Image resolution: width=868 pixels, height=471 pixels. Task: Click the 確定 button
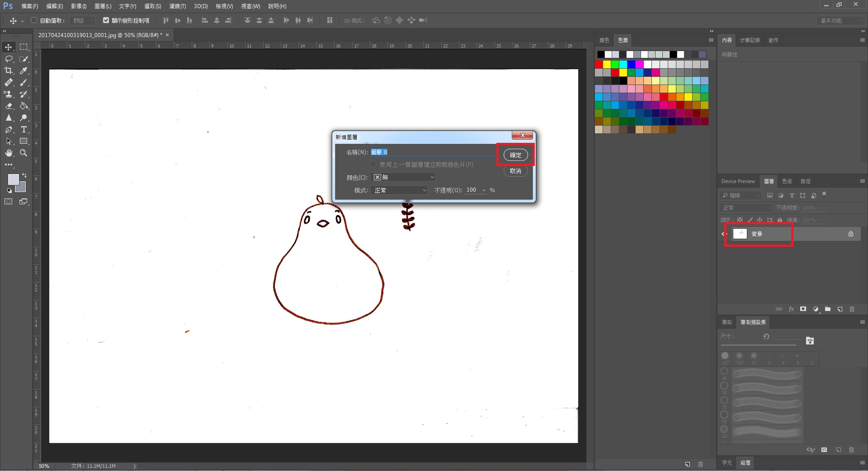click(x=515, y=155)
